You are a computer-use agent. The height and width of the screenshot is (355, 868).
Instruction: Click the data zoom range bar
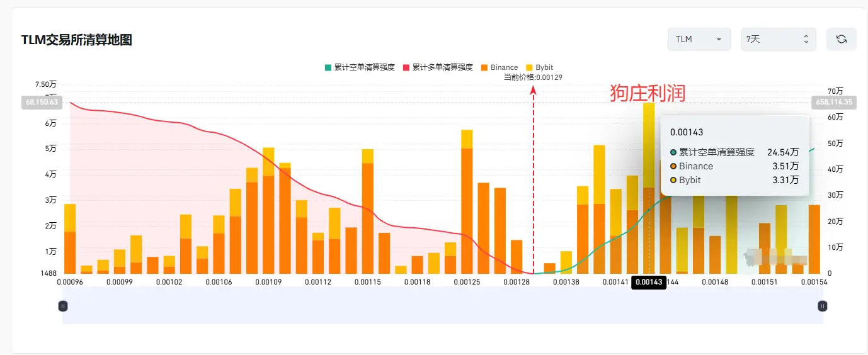[443, 306]
